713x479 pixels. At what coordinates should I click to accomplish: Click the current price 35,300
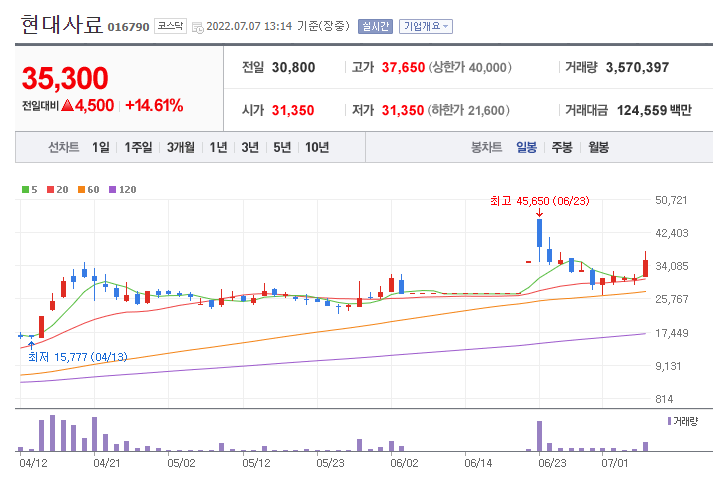(65, 78)
